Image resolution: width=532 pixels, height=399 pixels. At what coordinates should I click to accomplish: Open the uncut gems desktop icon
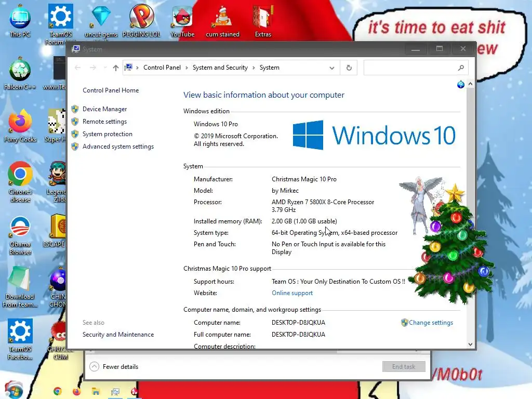click(x=101, y=20)
